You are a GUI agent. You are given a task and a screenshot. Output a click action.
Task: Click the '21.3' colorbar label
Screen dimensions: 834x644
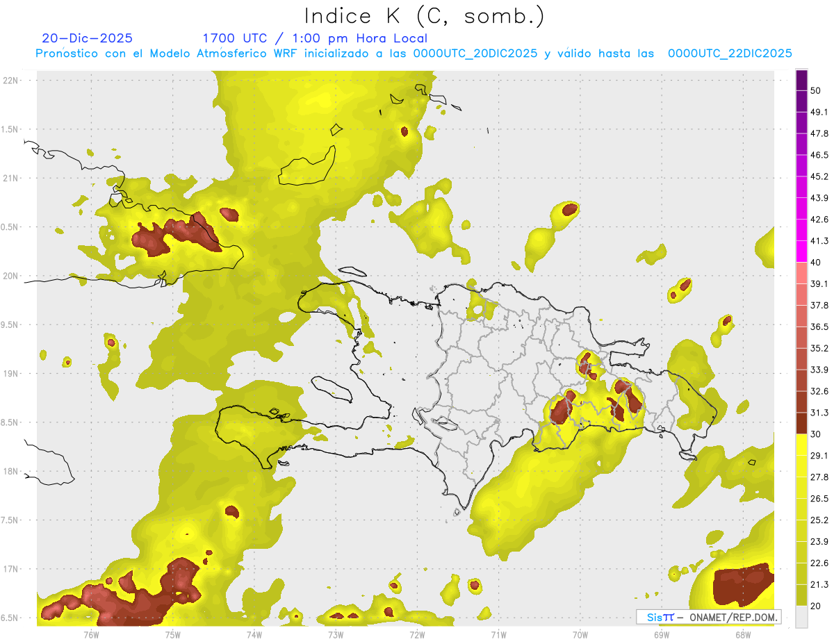pos(819,585)
